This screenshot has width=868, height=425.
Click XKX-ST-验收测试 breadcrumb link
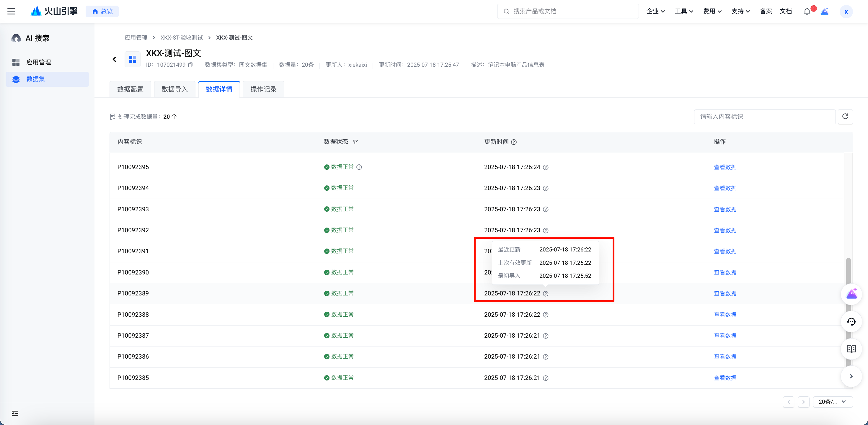(x=182, y=38)
